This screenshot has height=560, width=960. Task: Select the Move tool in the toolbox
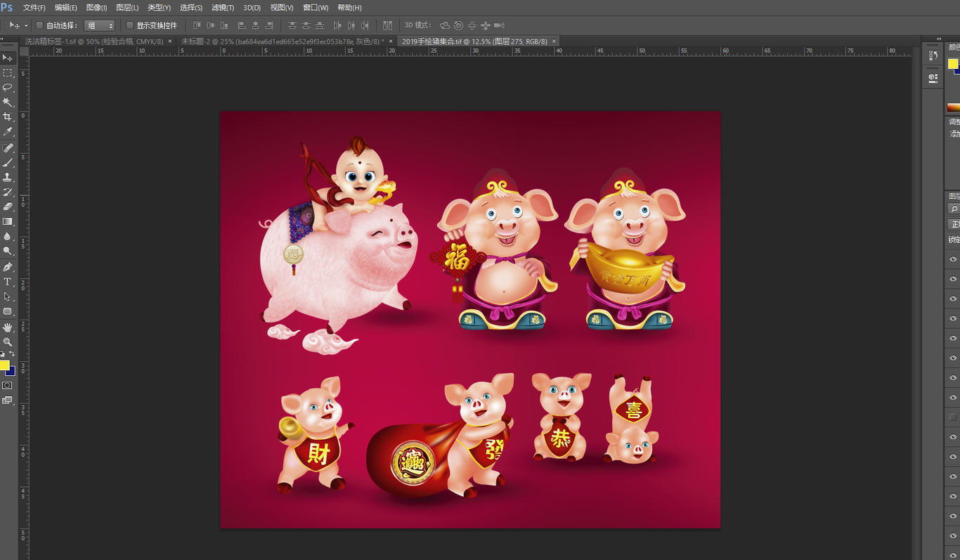8,58
